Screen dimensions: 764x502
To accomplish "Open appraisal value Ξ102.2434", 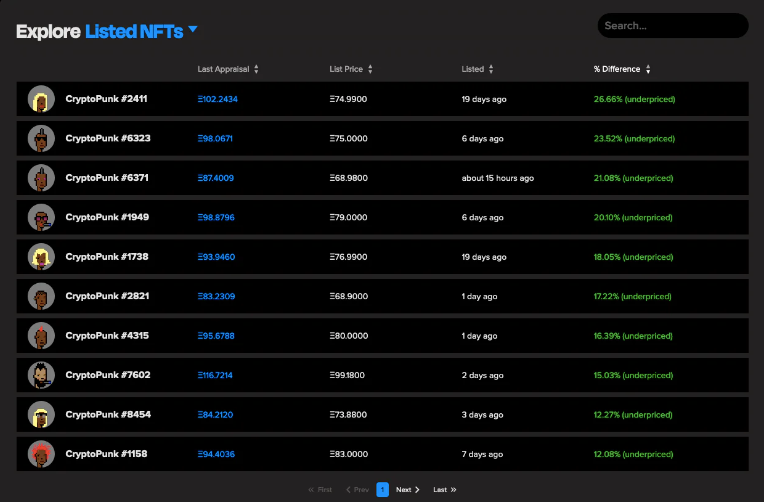I will tap(217, 99).
